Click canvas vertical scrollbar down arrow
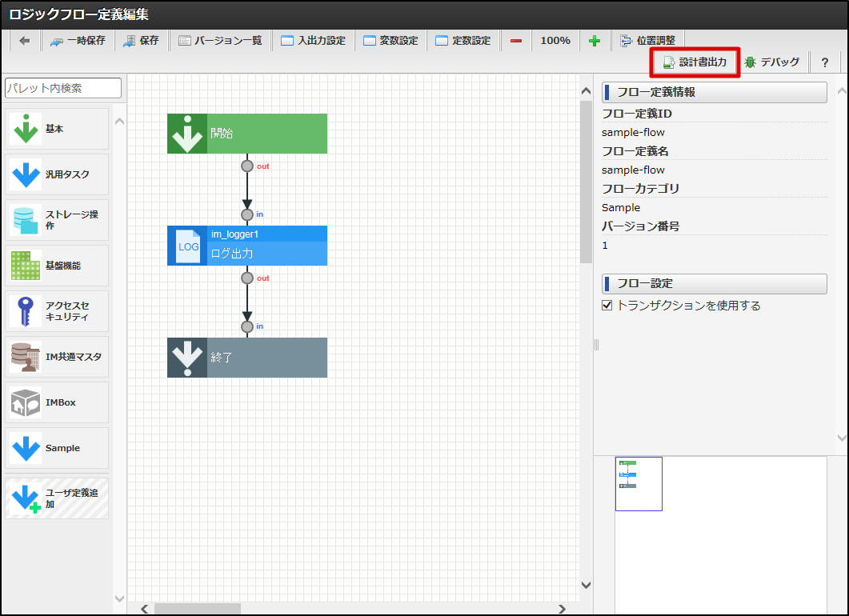The width and height of the screenshot is (849, 616). coord(586,585)
